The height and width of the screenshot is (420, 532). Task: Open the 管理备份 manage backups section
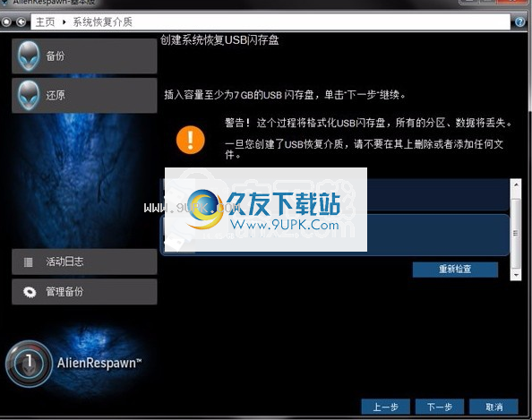pyautogui.click(x=84, y=292)
